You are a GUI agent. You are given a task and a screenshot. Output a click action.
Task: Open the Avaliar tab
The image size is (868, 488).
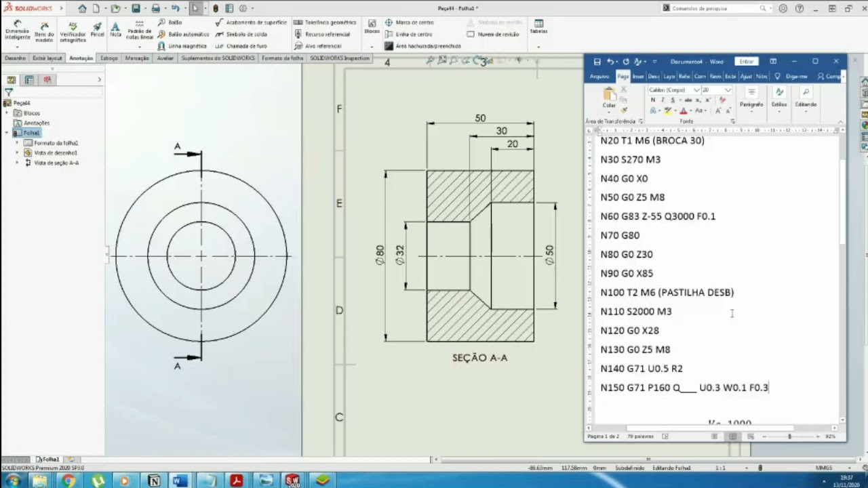pyautogui.click(x=165, y=58)
